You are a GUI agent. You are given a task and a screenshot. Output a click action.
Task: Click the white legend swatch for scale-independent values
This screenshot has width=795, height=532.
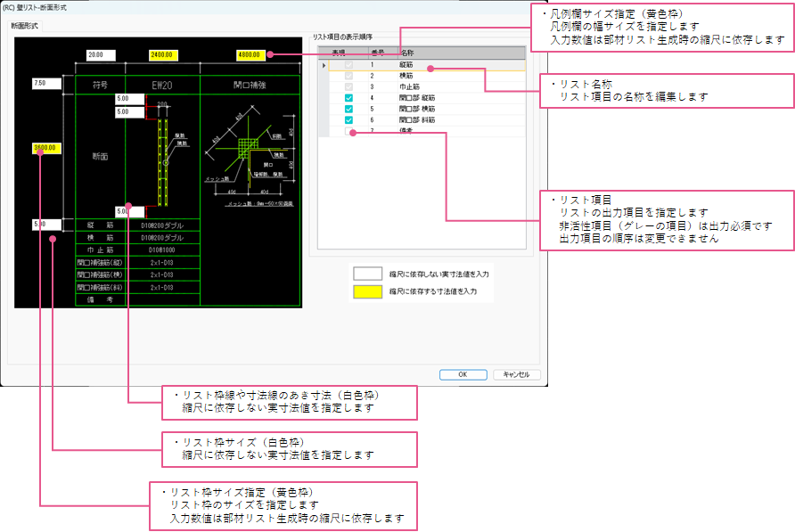point(367,274)
